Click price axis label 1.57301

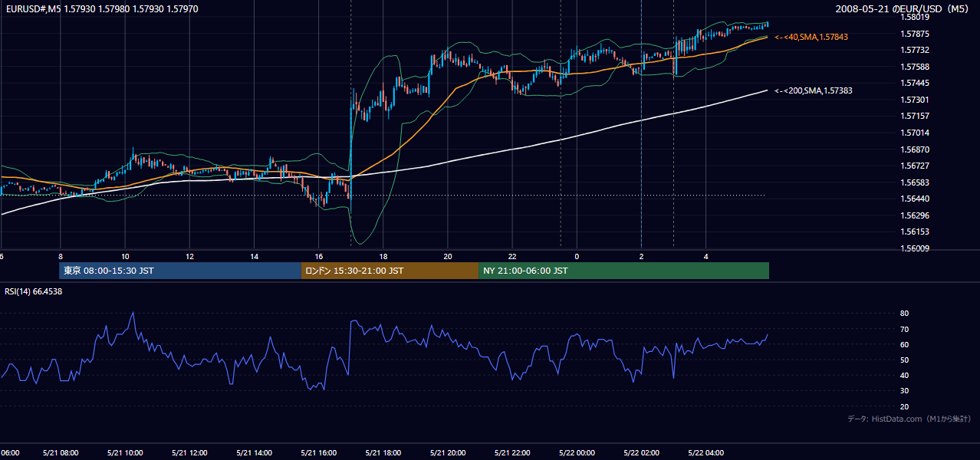(913, 100)
